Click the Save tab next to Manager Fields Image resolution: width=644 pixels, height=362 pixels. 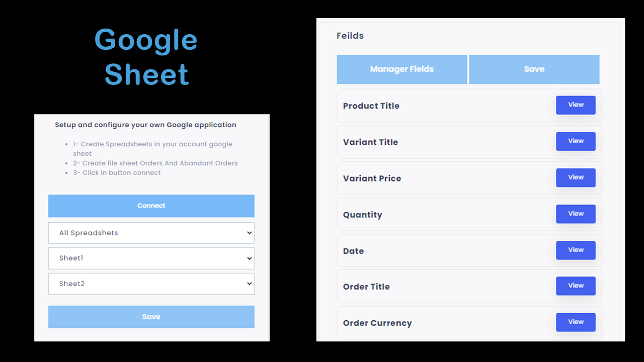(534, 69)
